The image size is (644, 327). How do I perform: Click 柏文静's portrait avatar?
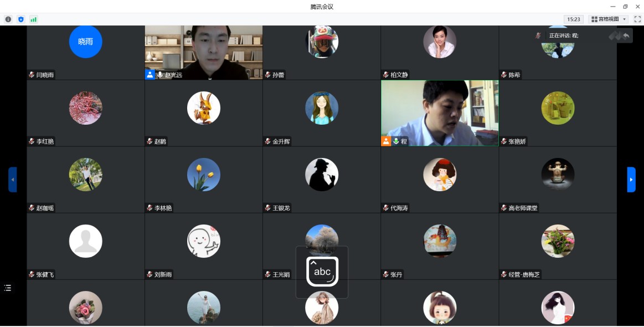click(440, 42)
